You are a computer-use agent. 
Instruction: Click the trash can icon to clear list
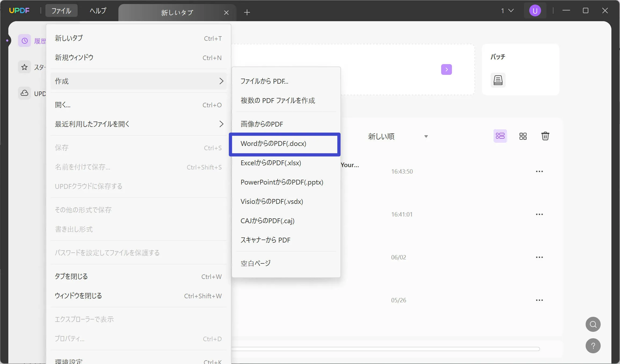(x=545, y=136)
